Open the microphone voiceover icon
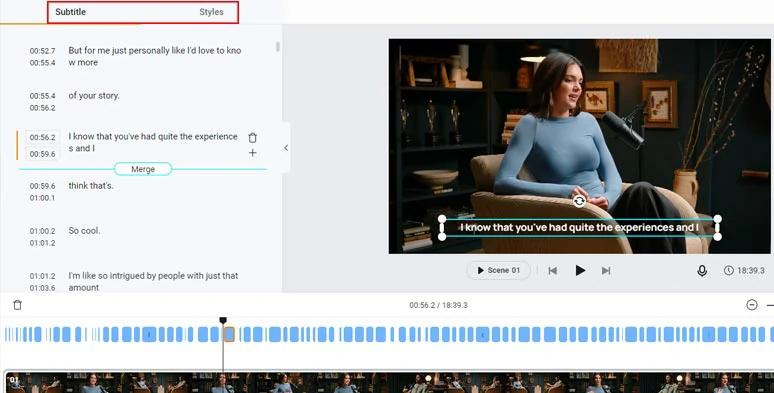The image size is (774, 393). (x=701, y=271)
